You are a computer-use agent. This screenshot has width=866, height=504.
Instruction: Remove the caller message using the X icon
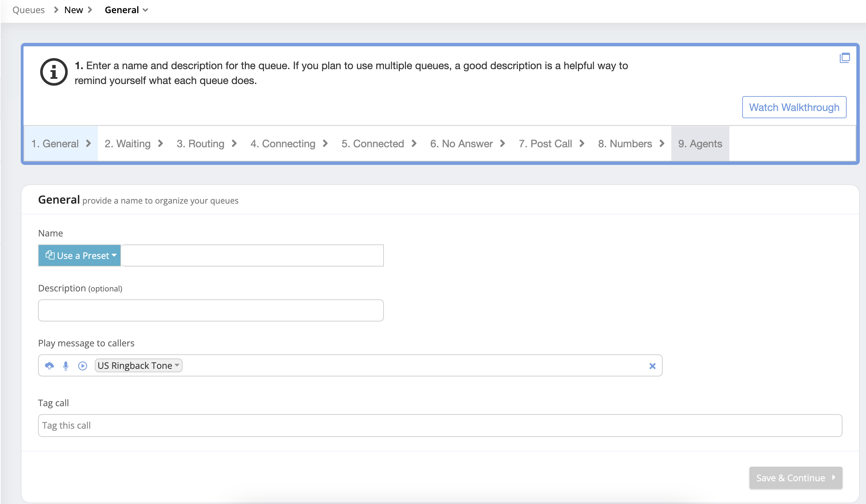652,365
